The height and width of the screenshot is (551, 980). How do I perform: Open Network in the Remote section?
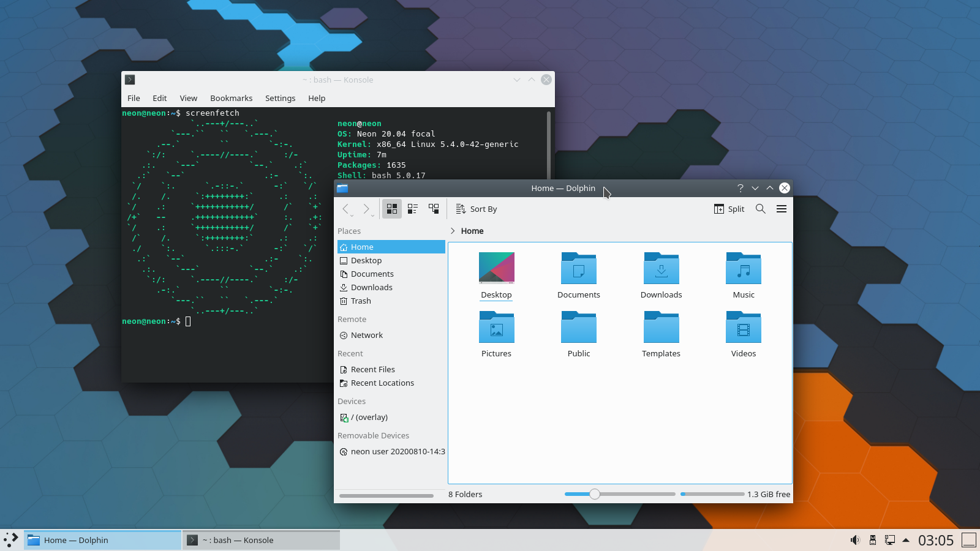click(366, 335)
